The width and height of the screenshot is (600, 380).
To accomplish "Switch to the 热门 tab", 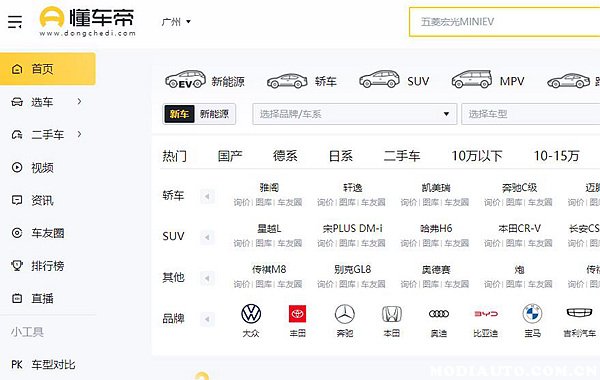I will [175, 156].
